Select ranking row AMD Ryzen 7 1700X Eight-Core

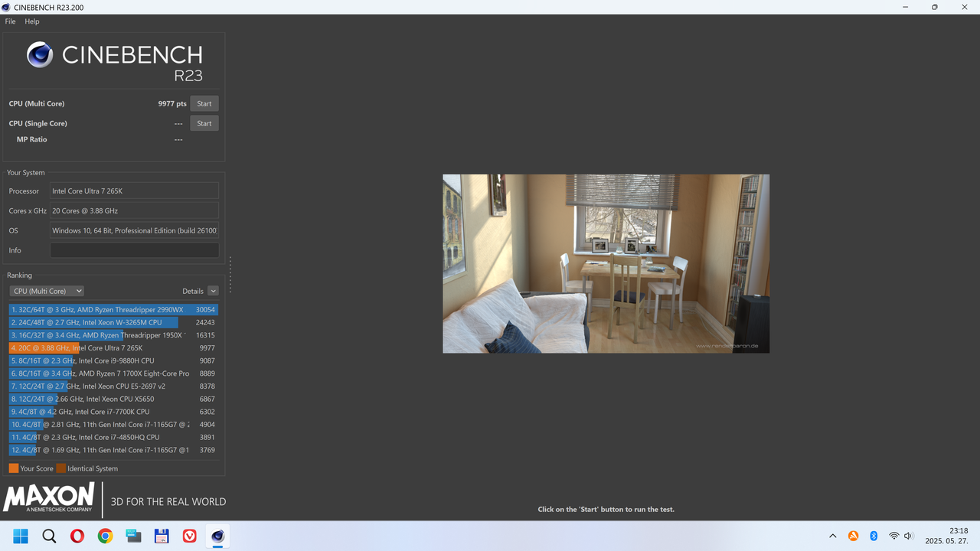point(113,373)
